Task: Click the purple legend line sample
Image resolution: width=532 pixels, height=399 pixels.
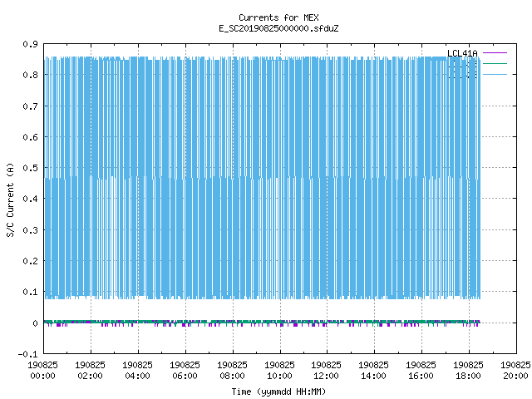Action: [495, 53]
